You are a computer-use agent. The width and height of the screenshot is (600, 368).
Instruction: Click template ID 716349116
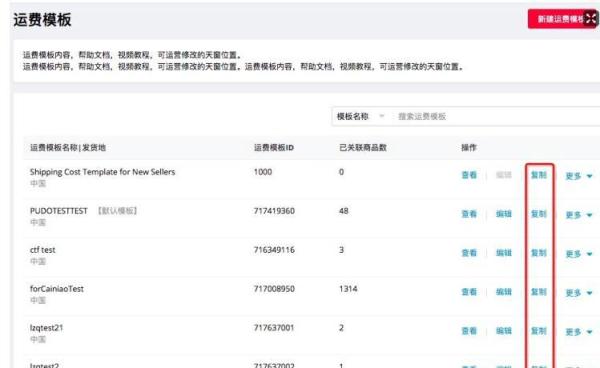click(274, 250)
